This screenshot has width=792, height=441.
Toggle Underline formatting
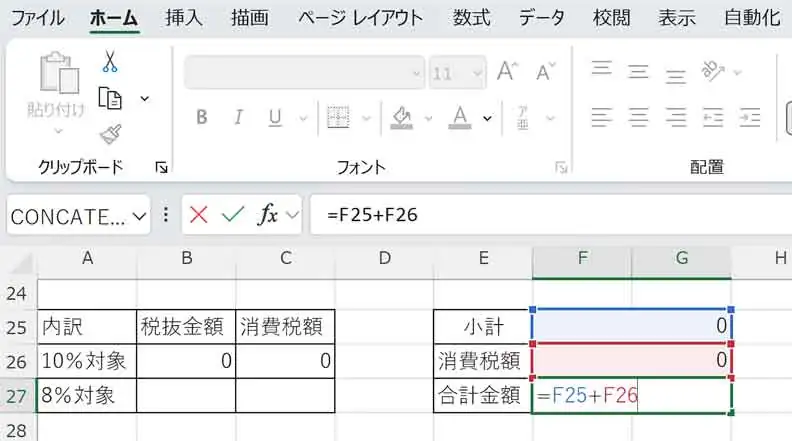(x=273, y=117)
